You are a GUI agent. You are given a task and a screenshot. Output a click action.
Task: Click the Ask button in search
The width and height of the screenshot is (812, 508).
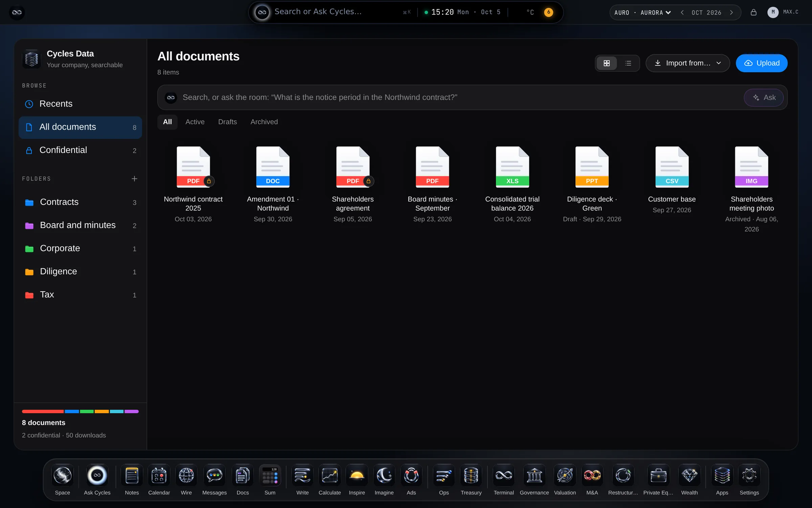coord(764,98)
